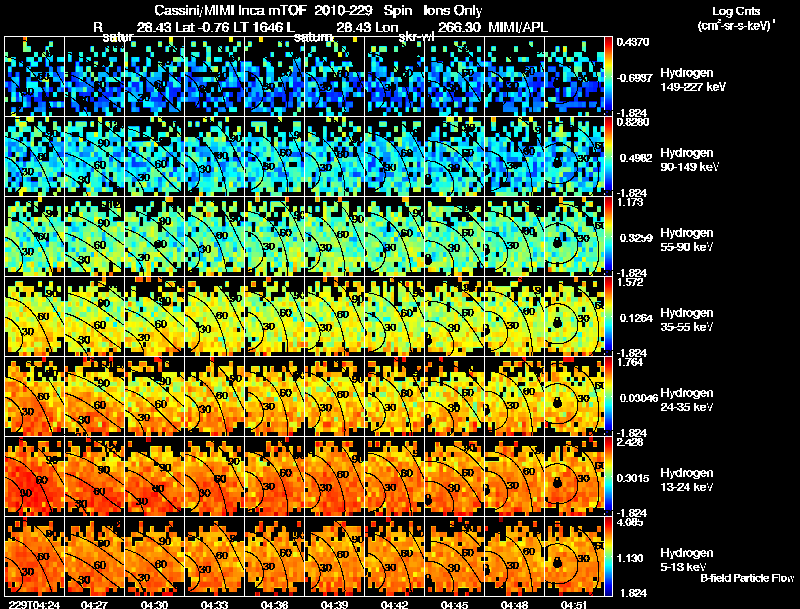Screen dimensions: 800x609
Task: Click the '04:45' time label
Action: (454, 605)
